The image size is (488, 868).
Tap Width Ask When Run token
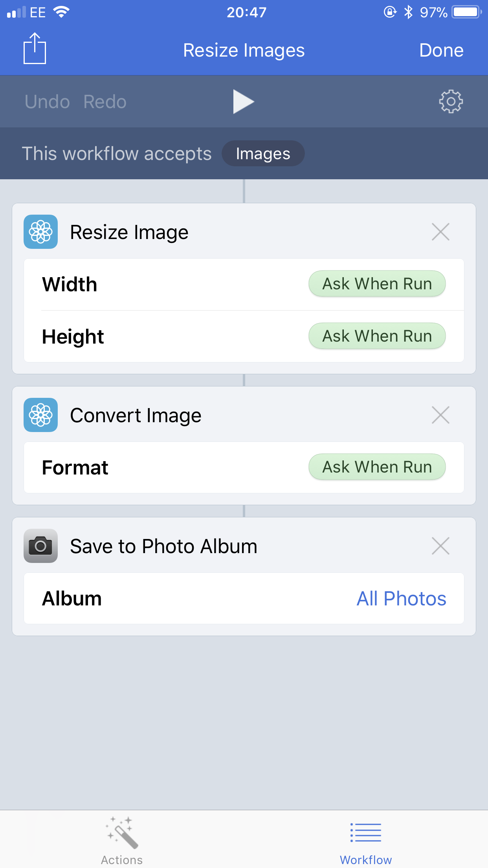pyautogui.click(x=377, y=284)
